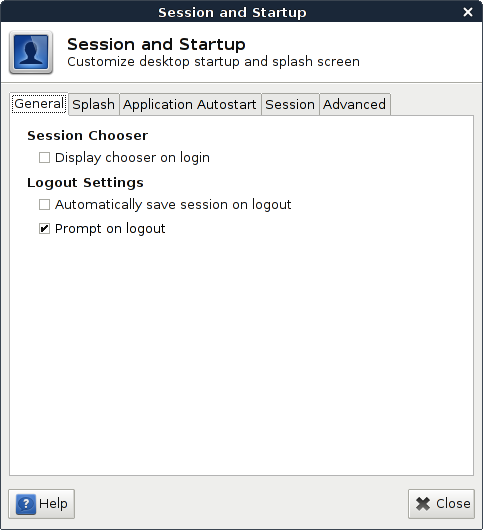The image size is (483, 530).
Task: Show the Advanced tab
Action: click(355, 104)
